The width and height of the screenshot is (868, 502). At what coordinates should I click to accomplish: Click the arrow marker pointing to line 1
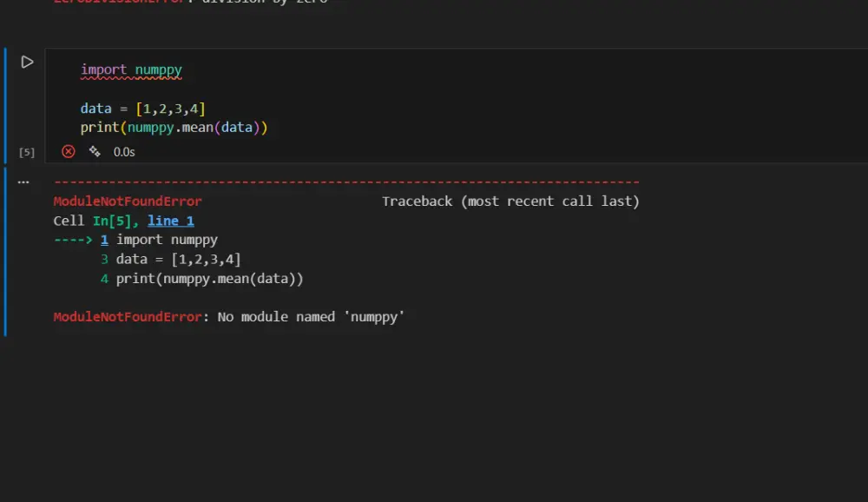click(x=73, y=239)
